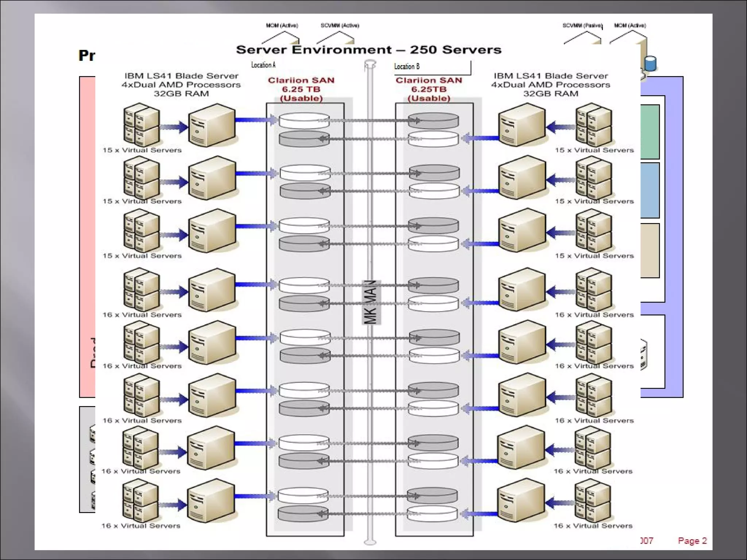Click the SCVMM (Passive) label at top right
747x560 pixels.
[582, 26]
